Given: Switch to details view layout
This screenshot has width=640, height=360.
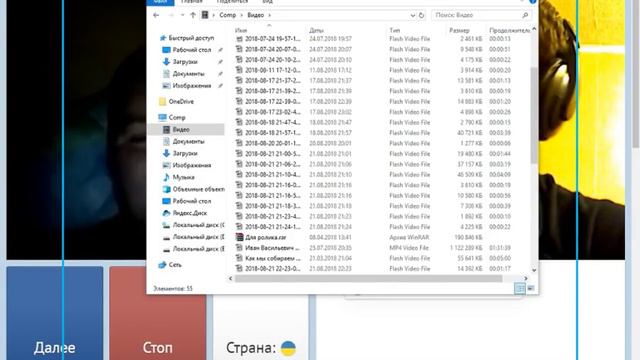Looking at the screenshot, I should pyautogui.click(x=520, y=289).
